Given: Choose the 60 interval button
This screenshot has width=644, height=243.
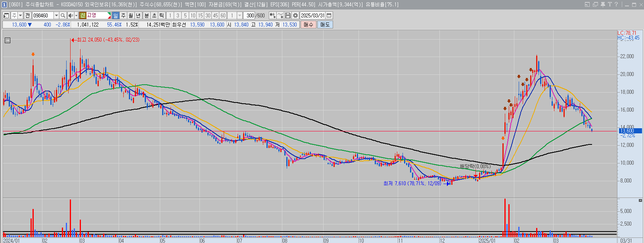Looking at the screenshot, I should tap(223, 15).
